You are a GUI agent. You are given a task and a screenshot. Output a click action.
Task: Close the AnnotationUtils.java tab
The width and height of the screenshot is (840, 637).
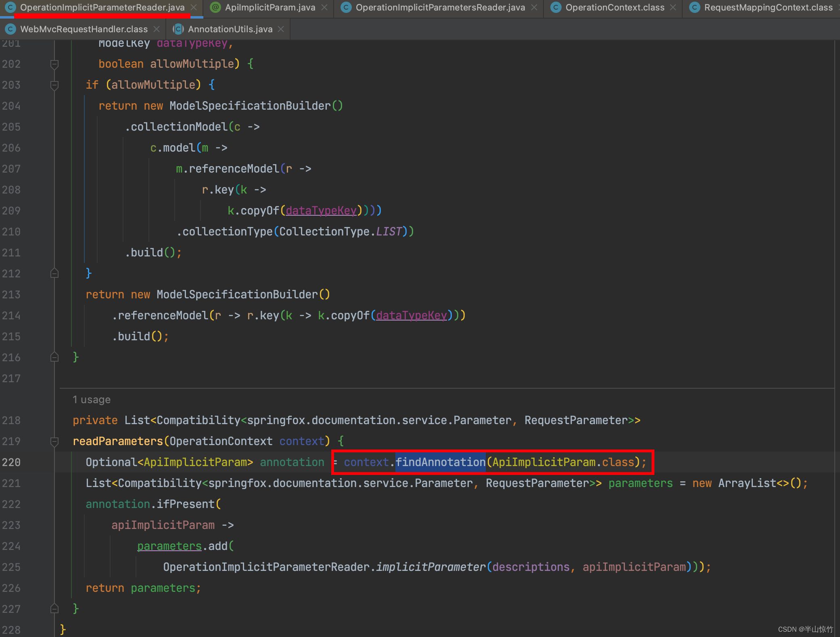point(281,29)
